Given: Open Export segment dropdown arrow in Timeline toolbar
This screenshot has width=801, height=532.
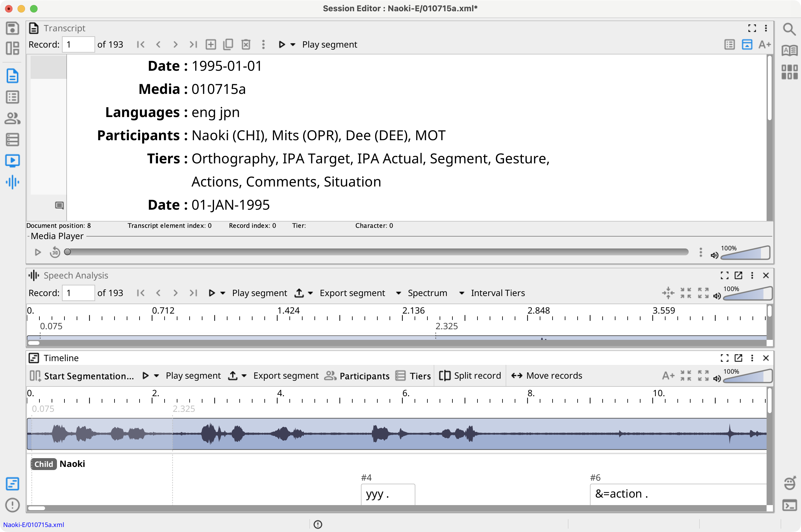Looking at the screenshot, I should pyautogui.click(x=244, y=376).
